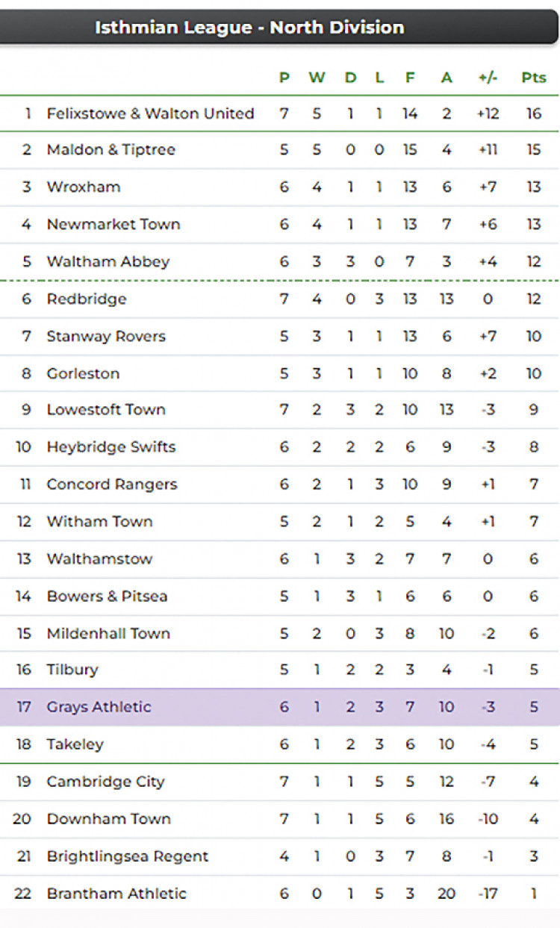Sort by Pts column header
The width and height of the screenshot is (560, 928).
click(x=534, y=78)
